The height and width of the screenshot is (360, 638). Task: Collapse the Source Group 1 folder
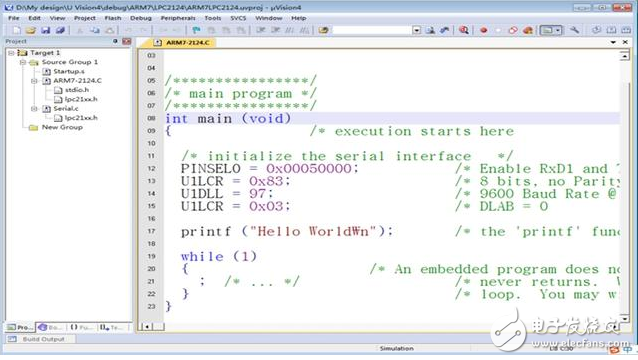pyautogui.click(x=23, y=62)
